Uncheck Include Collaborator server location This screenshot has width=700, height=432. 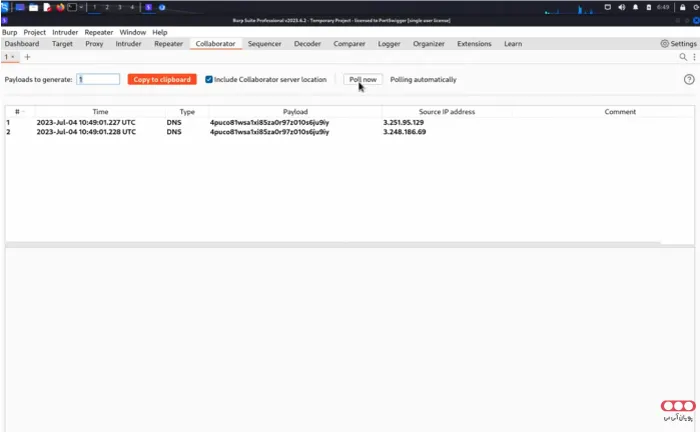click(209, 79)
